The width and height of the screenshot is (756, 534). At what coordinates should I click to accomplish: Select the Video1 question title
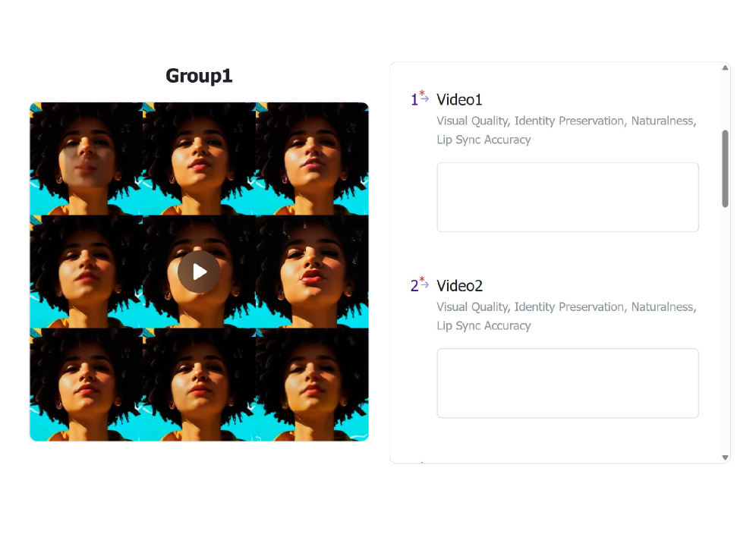click(x=459, y=99)
